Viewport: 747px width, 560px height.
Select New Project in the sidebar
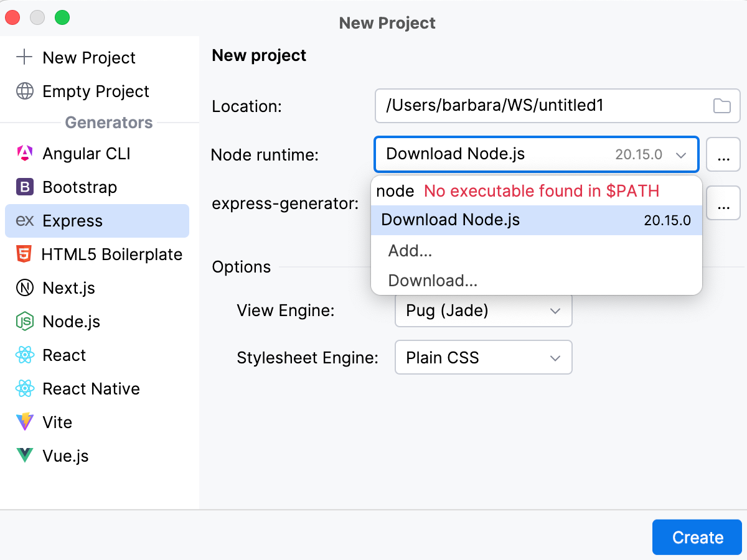[x=89, y=57]
